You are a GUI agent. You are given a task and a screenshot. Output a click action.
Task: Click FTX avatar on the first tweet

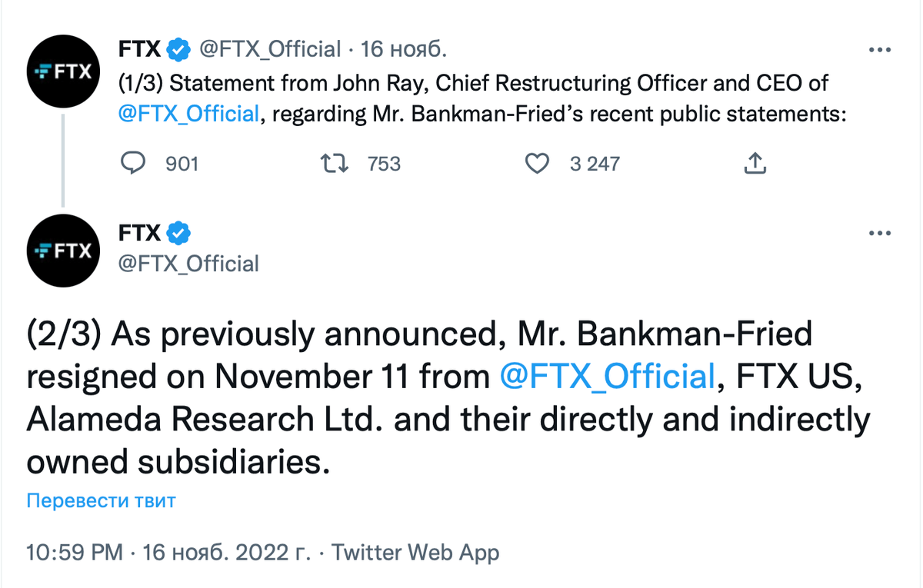click(65, 73)
